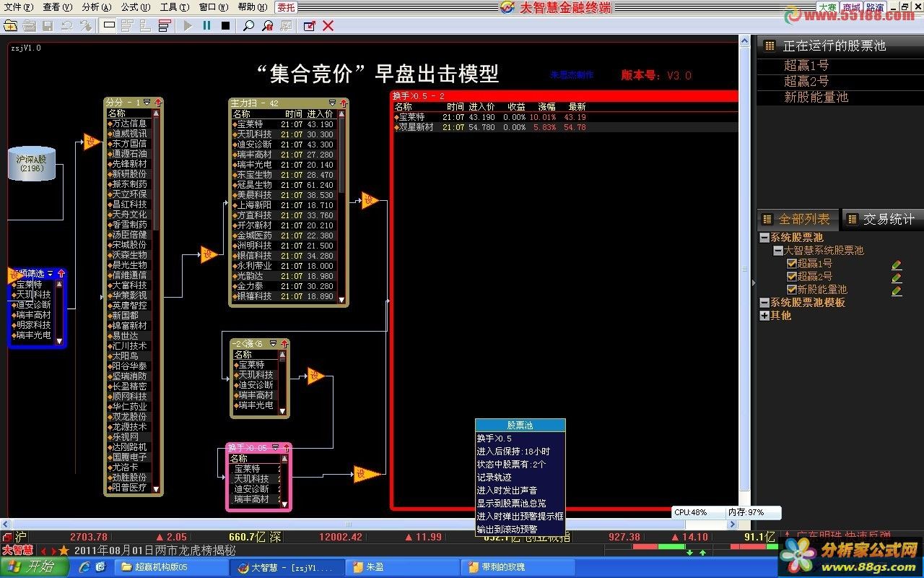The image size is (924, 578).
Task: Click the list icon in the 正在运行的股票池 header
Action: [x=770, y=46]
